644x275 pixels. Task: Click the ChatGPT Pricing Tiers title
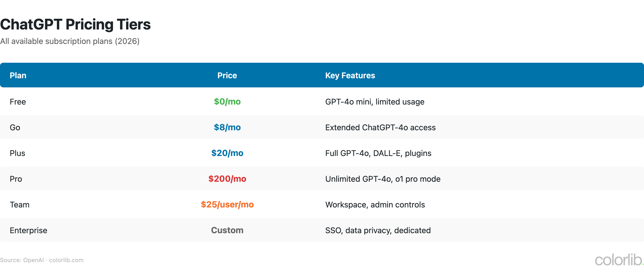click(75, 24)
